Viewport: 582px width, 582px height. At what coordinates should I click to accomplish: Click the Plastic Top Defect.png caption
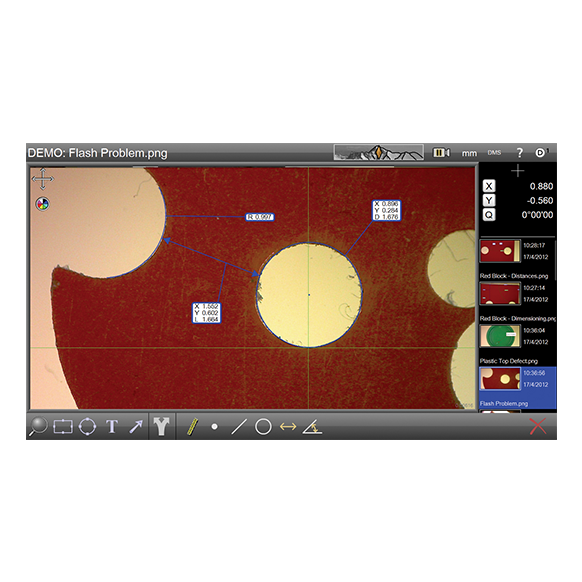tap(509, 361)
